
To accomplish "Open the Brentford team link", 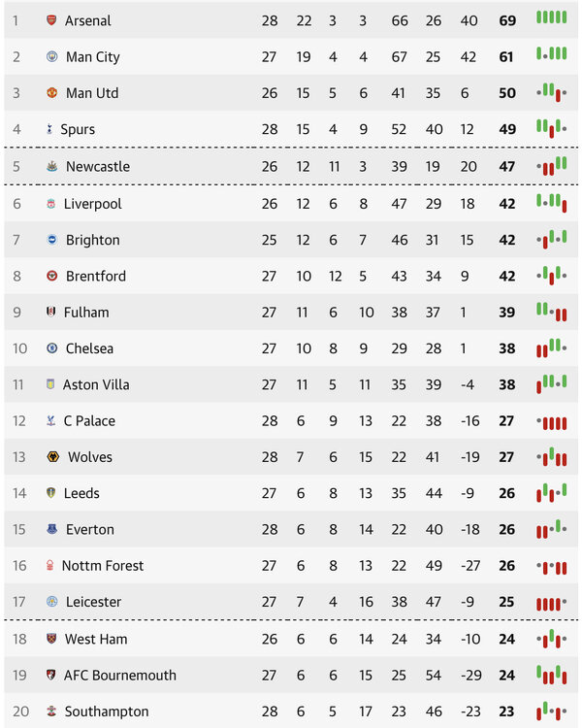I will (x=95, y=276).
